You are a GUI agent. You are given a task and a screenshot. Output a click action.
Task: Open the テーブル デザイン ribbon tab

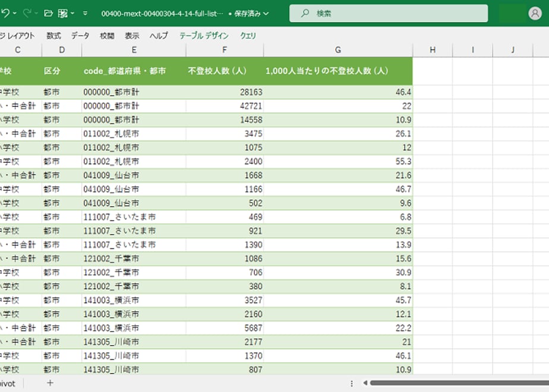(204, 36)
